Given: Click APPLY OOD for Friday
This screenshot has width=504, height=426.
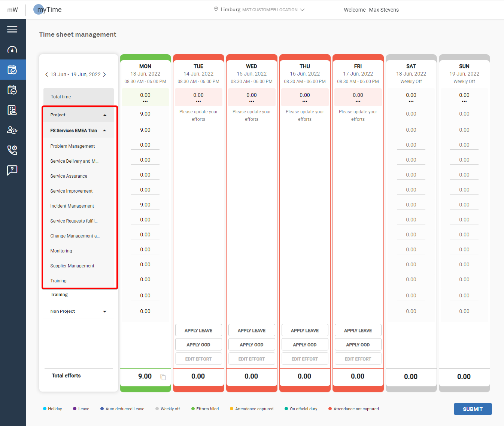Looking at the screenshot, I should 358,344.
